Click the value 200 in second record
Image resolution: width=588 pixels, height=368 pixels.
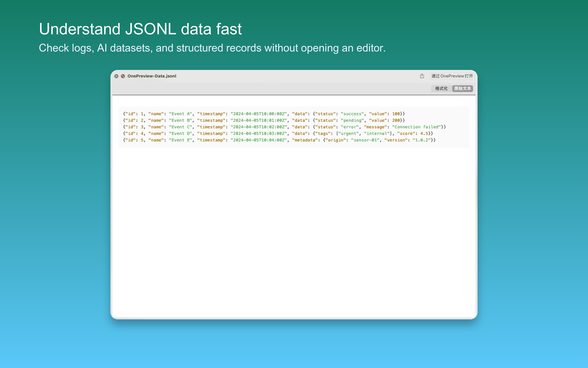click(x=396, y=120)
